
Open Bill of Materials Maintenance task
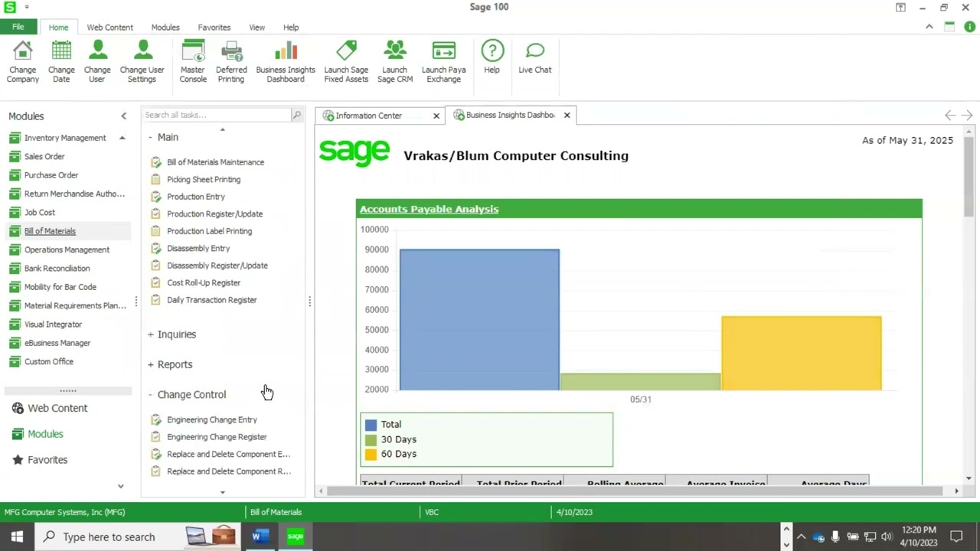[x=215, y=162]
